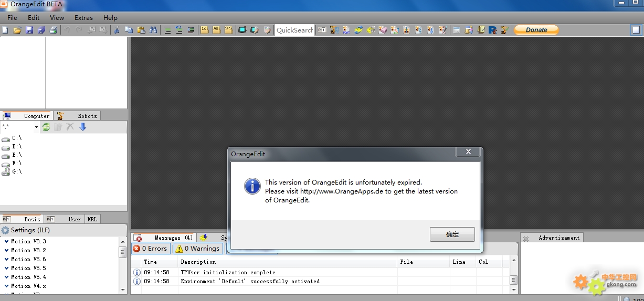The height and width of the screenshot is (301, 644).
Task: Switch to the User tab
Action: (x=64, y=219)
